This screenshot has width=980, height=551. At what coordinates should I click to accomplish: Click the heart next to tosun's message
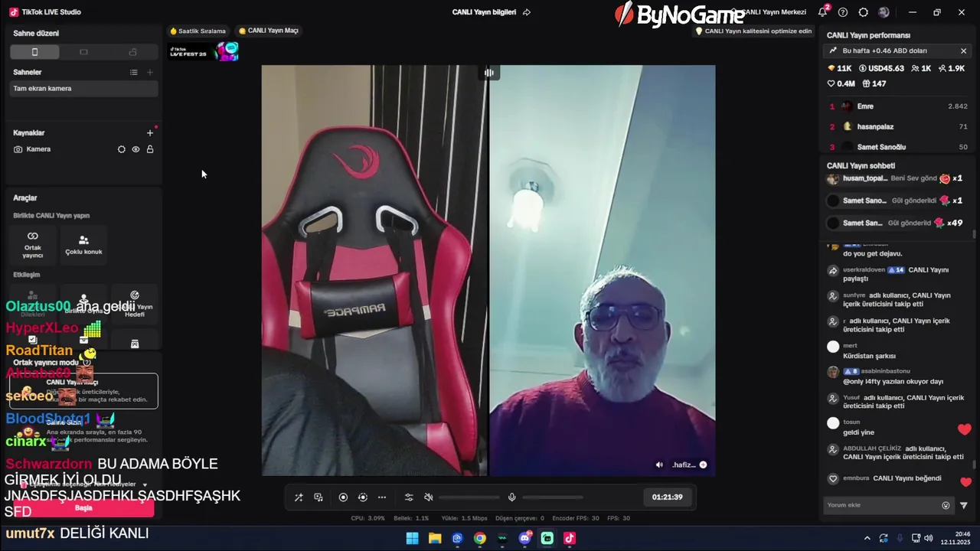click(x=965, y=429)
